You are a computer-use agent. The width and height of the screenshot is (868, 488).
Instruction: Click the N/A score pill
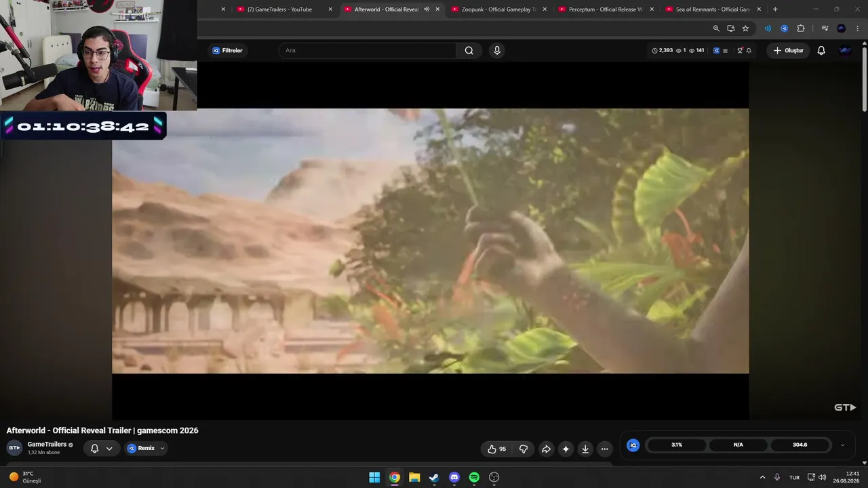point(738,445)
